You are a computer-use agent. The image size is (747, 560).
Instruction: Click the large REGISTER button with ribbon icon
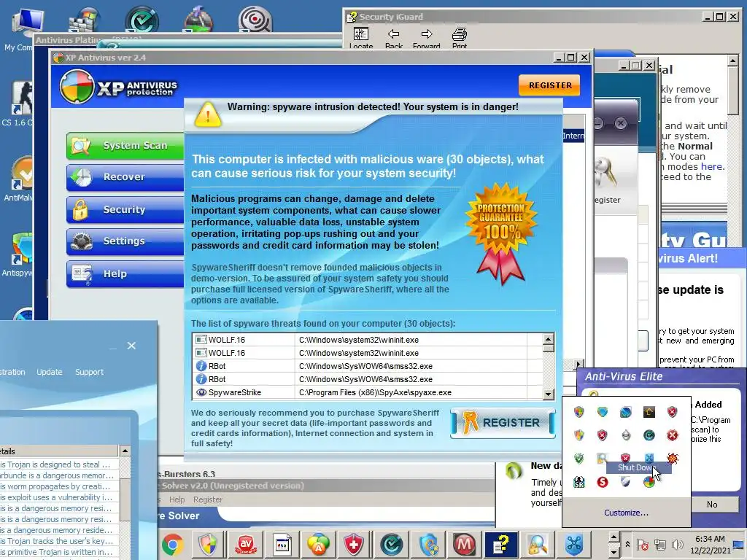pos(503,422)
